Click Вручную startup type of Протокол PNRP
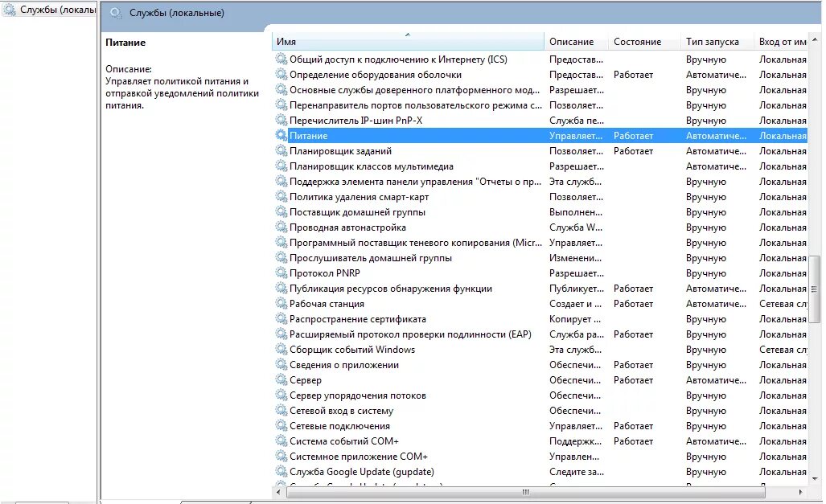 [706, 272]
